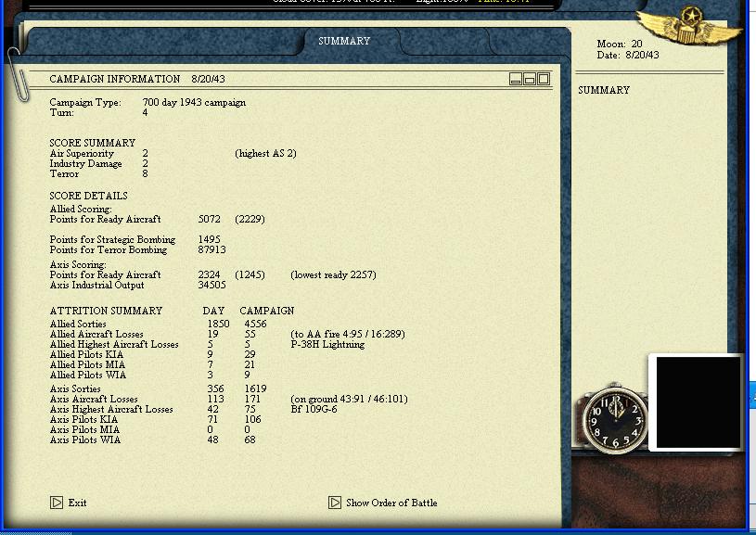Viewport: 756px width, 535px height.
Task: Select the blank tab left of SUMMARY
Action: click(x=164, y=42)
